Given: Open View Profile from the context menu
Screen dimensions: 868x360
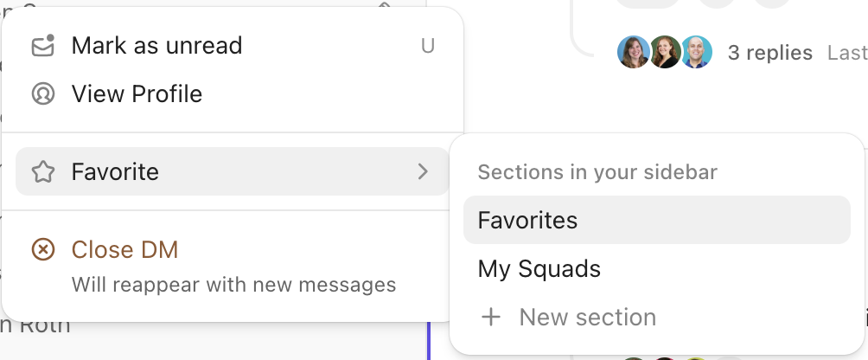Looking at the screenshot, I should click(x=137, y=93).
